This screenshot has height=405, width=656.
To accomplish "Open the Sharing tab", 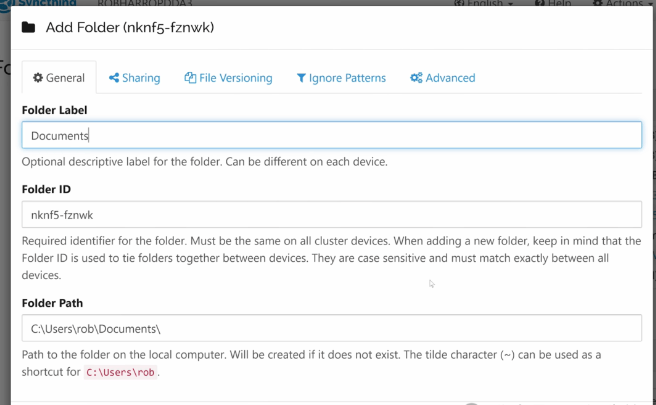I will (x=134, y=78).
